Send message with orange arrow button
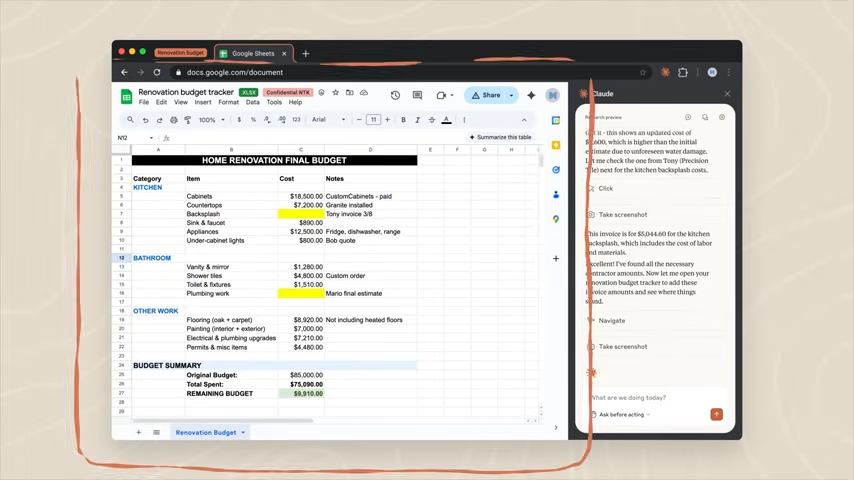The width and height of the screenshot is (854, 480). pos(716,415)
